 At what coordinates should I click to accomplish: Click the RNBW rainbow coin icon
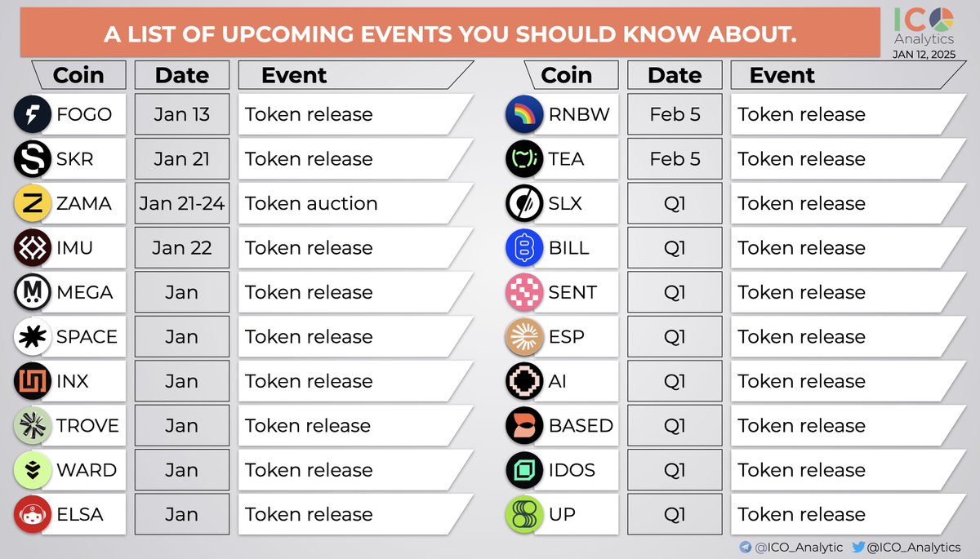[525, 114]
